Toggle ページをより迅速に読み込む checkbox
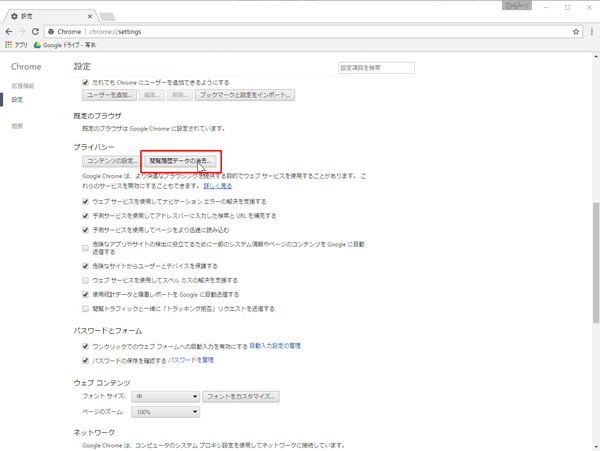Viewport: 600px width, 451px height. [x=85, y=230]
